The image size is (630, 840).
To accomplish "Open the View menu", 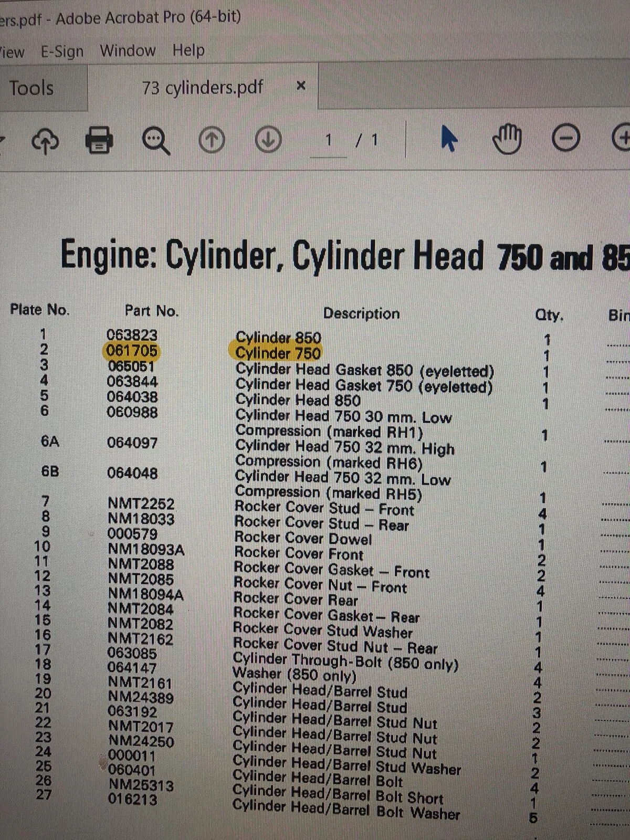I will (x=12, y=52).
